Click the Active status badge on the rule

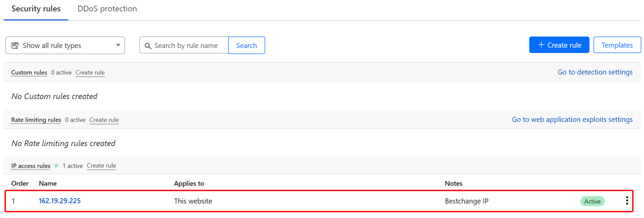pos(592,201)
